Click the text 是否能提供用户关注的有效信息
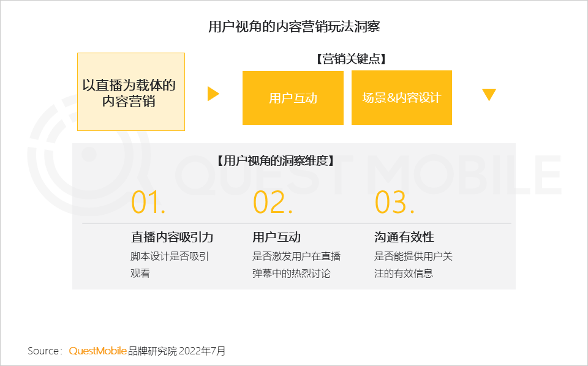Viewport: 588px width, 366px height. 413,265
